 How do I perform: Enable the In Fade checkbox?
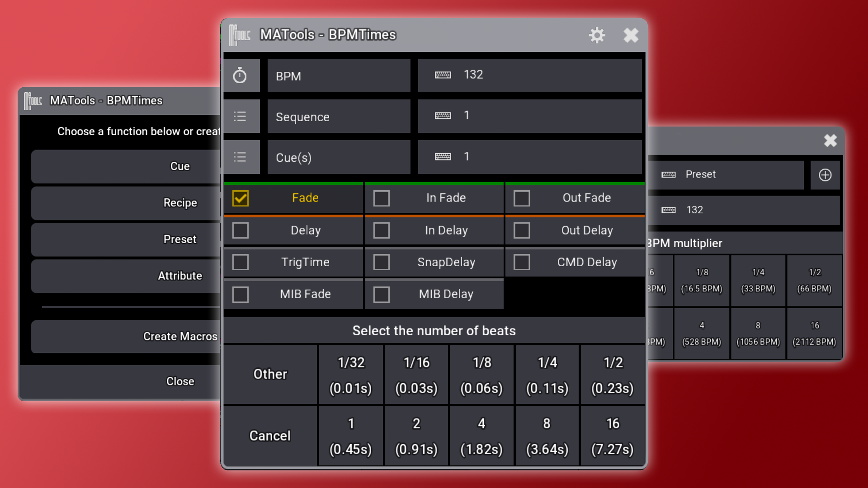click(382, 198)
